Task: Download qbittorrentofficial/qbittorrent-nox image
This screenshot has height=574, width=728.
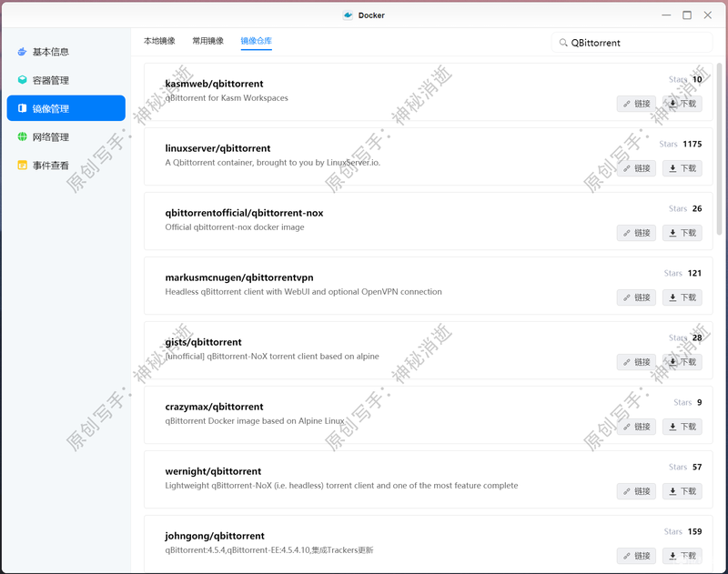Action: click(x=682, y=233)
